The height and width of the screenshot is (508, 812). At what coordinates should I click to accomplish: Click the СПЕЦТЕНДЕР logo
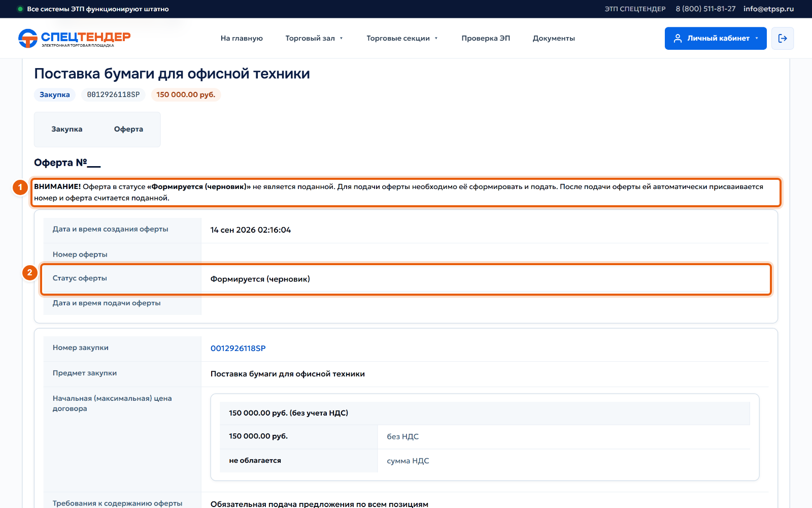tap(74, 38)
